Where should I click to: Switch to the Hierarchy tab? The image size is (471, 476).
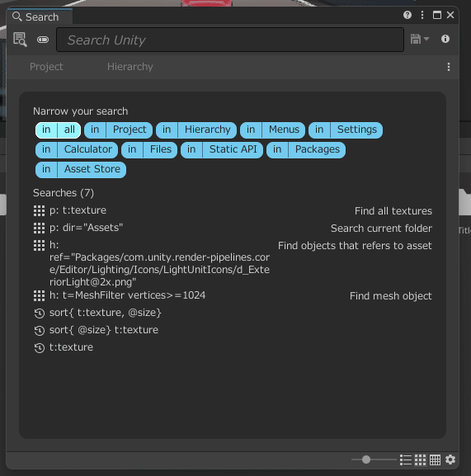(x=130, y=67)
